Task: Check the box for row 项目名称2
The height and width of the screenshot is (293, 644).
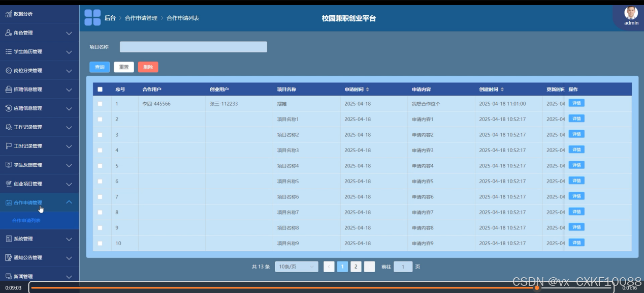Action: [x=100, y=135]
